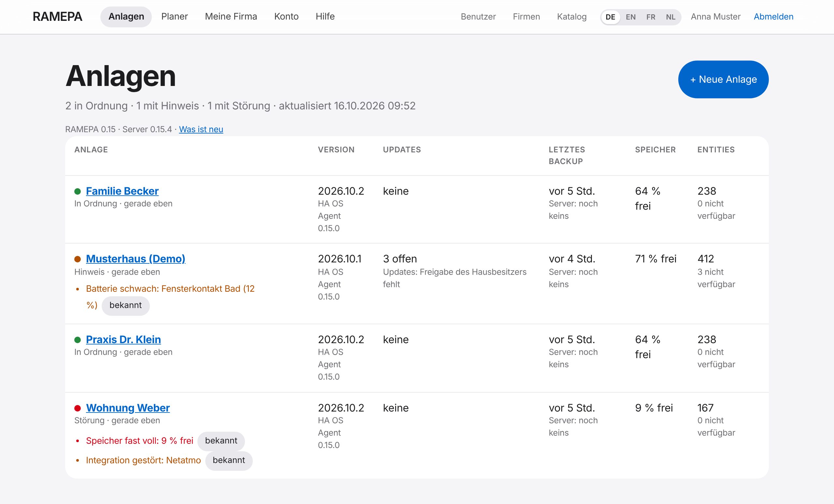Click the 'Integration gestört: Netatmo' message
Viewport: 834px width, 504px height.
(143, 460)
